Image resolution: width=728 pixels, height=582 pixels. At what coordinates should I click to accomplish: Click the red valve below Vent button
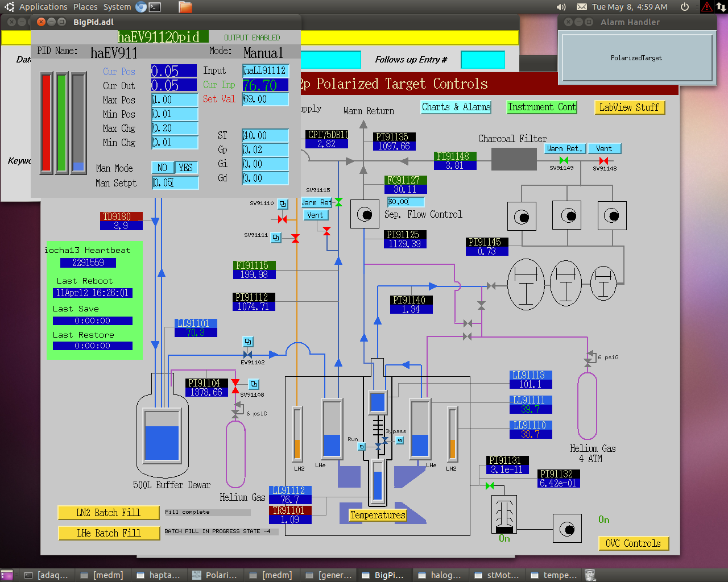point(326,230)
